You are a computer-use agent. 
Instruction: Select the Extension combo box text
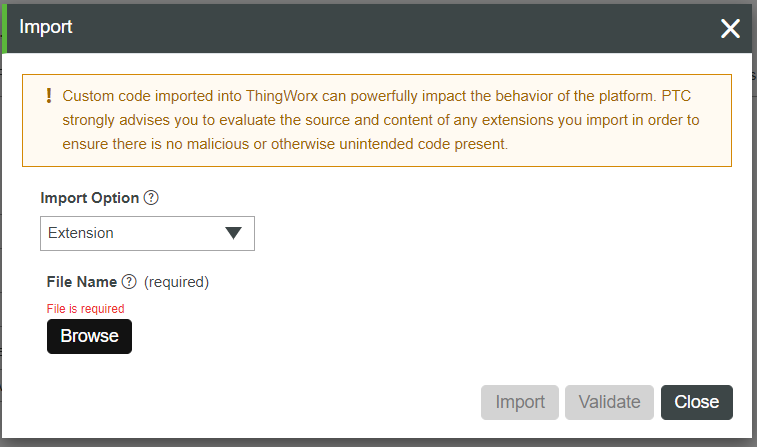point(82,233)
